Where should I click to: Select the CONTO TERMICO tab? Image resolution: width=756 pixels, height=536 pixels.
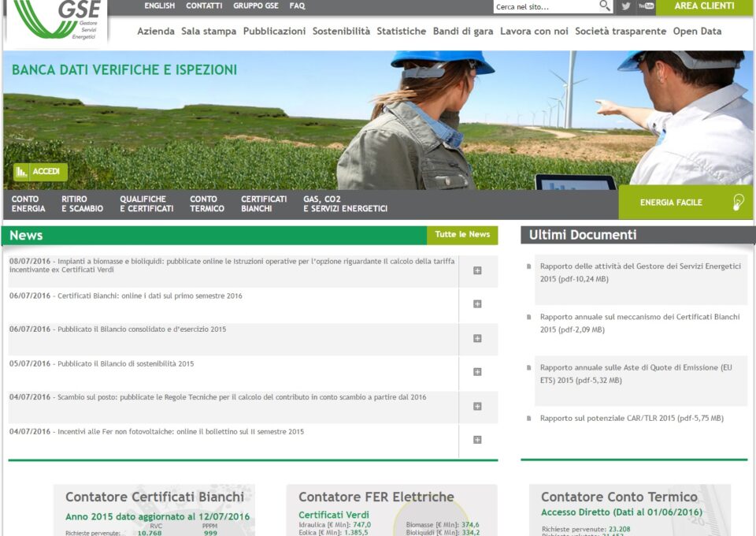point(207,203)
